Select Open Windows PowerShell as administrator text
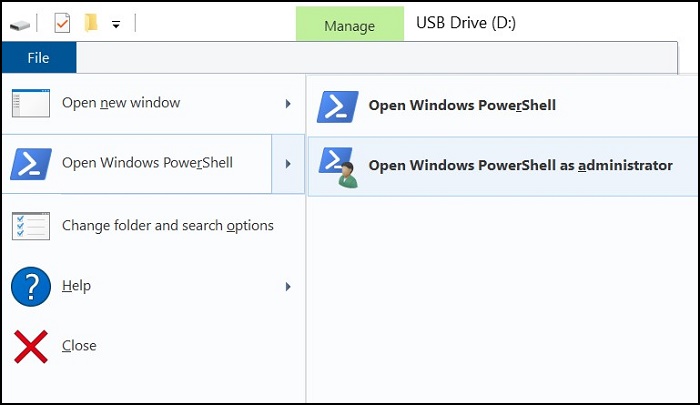 [520, 165]
